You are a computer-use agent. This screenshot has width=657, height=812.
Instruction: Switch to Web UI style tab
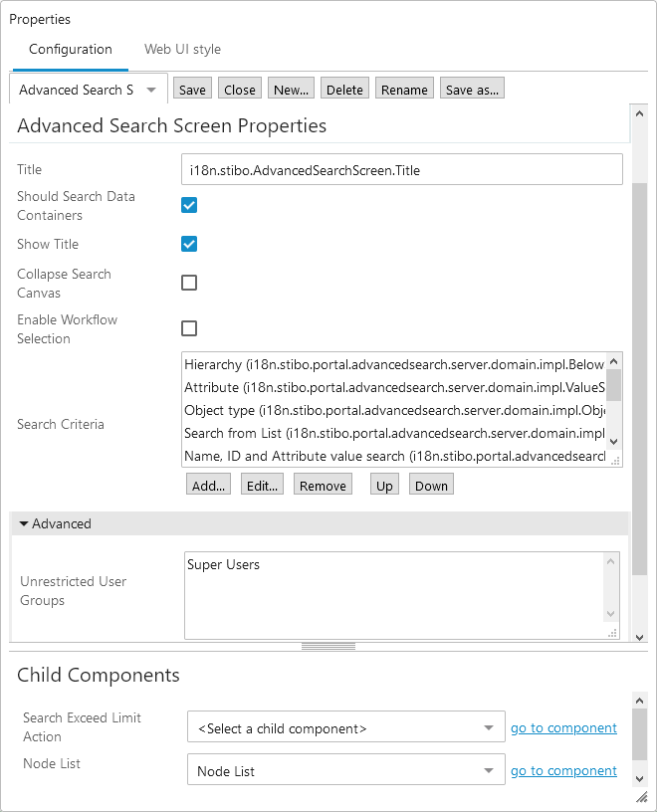pyautogui.click(x=182, y=49)
